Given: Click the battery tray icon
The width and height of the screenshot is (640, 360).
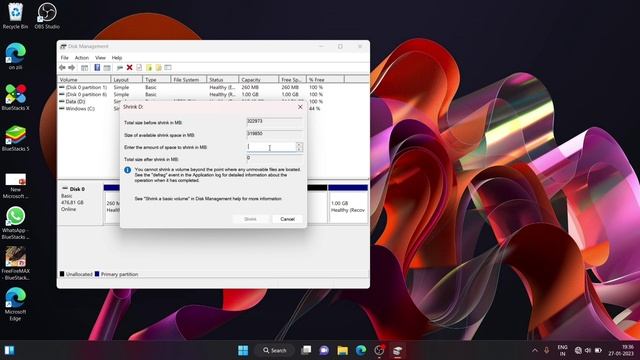Looking at the screenshot, I should tap(598, 350).
